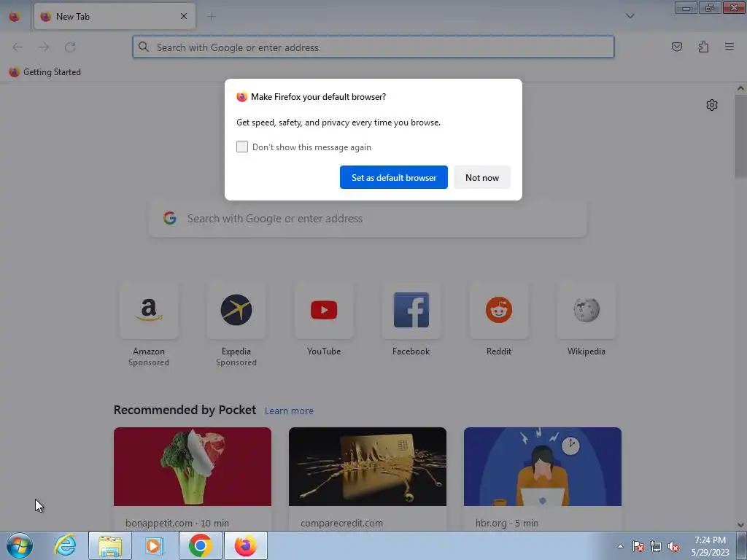Open Windows Start menu orb

click(x=20, y=545)
